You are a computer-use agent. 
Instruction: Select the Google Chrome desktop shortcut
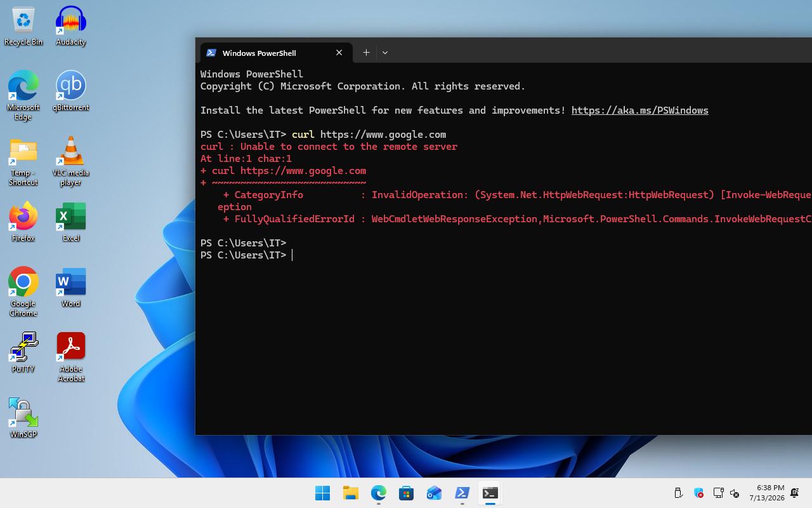[23, 292]
